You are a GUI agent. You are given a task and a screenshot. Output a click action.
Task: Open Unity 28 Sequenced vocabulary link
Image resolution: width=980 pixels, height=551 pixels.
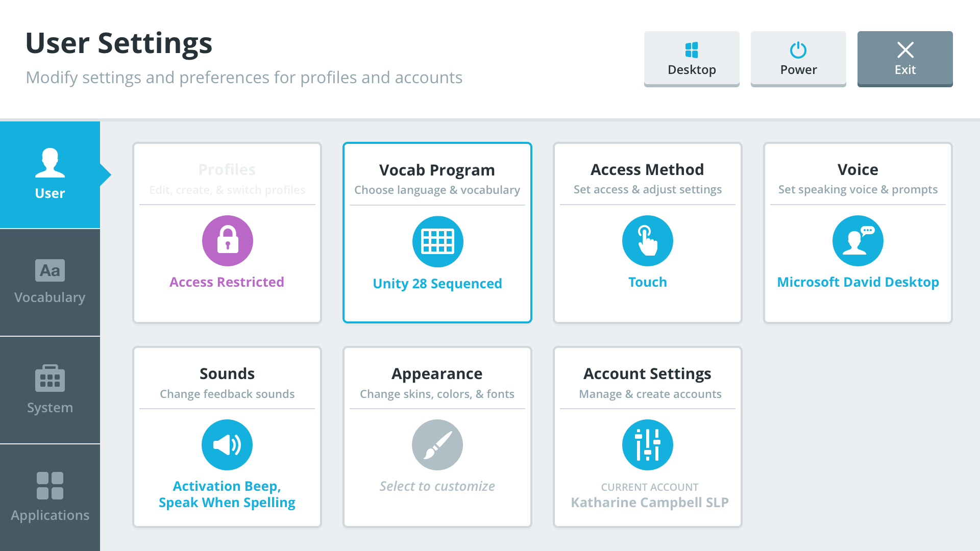coord(437,284)
